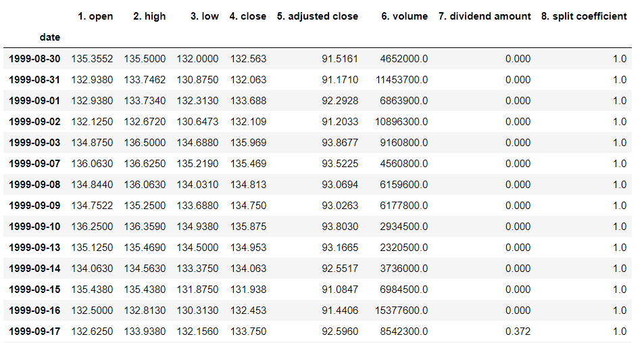This screenshot has width=644, height=343.
Task: Click adjusted close value 91.5161
Action: tap(340, 59)
